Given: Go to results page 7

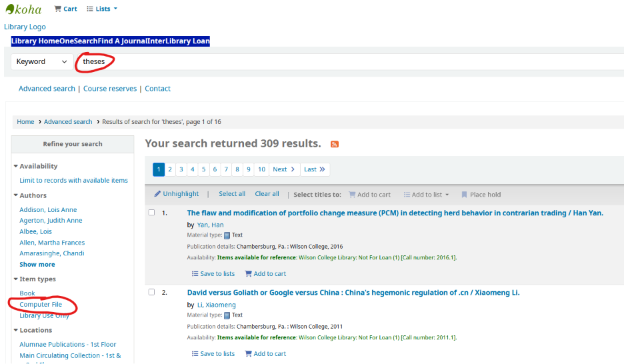Looking at the screenshot, I should tap(226, 169).
